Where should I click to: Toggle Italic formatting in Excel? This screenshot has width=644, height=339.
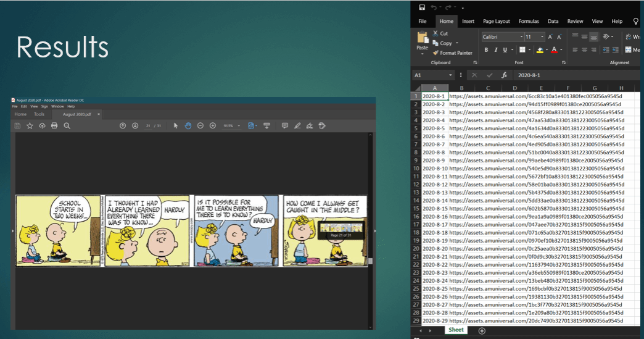496,50
